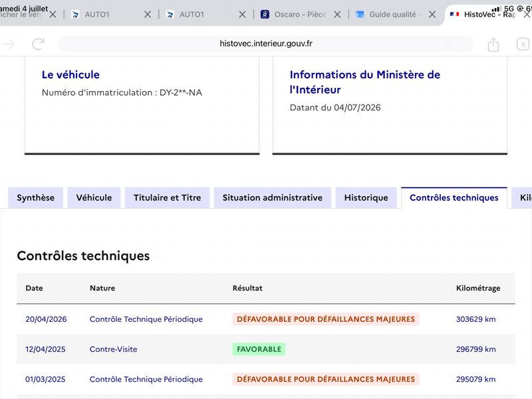This screenshot has width=532, height=399.
Task: Open the Historique tab
Action: [366, 198]
